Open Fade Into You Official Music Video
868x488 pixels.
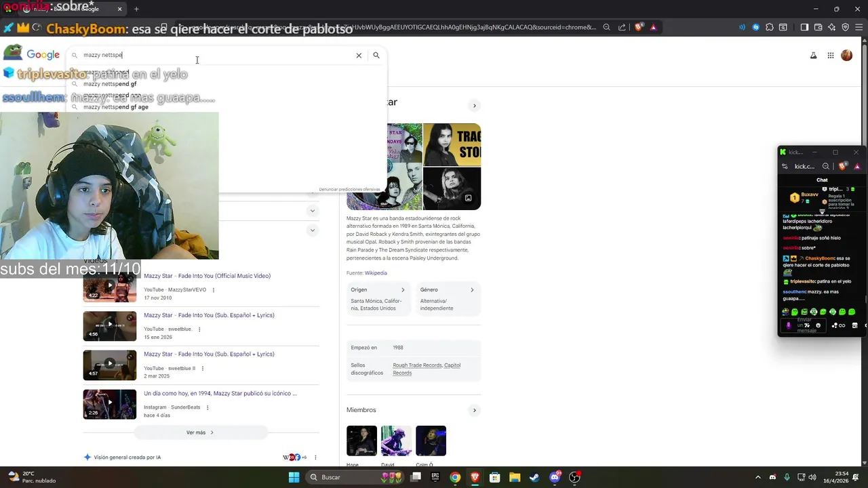coord(207,276)
